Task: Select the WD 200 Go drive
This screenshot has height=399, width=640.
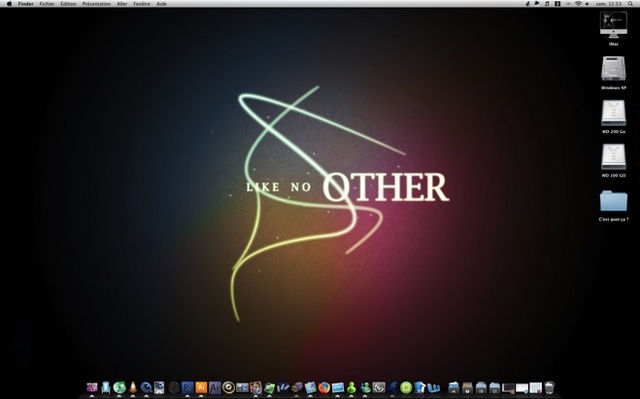Action: (x=613, y=117)
